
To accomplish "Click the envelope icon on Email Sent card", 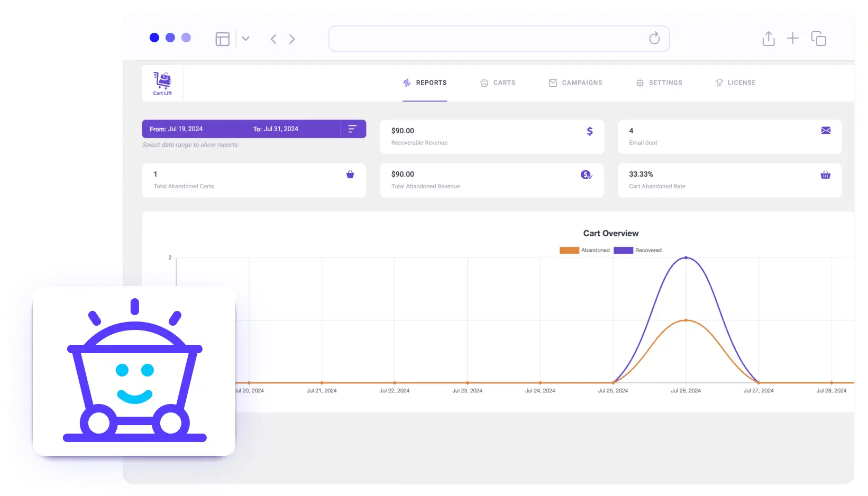I will pyautogui.click(x=826, y=130).
